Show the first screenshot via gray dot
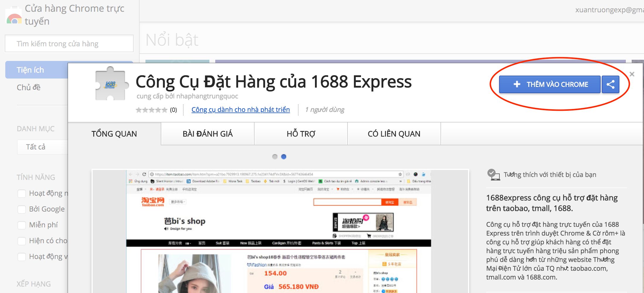This screenshot has height=293, width=644. point(275,156)
